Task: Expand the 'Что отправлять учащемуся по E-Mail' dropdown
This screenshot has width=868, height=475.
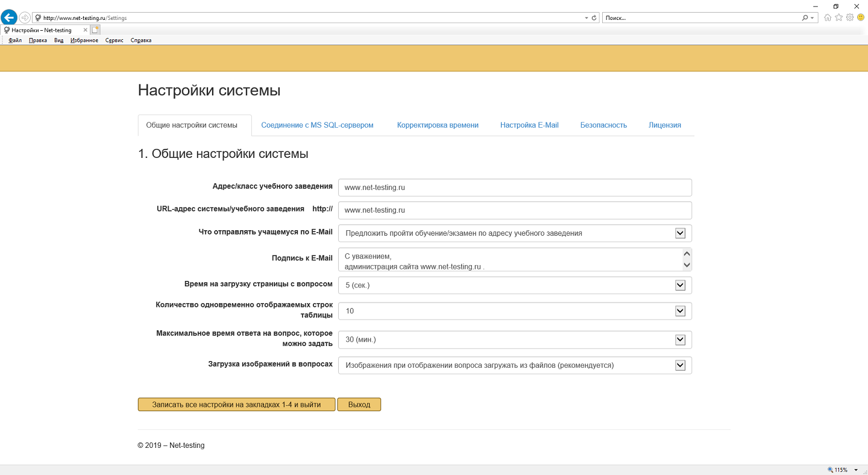Action: pos(681,233)
